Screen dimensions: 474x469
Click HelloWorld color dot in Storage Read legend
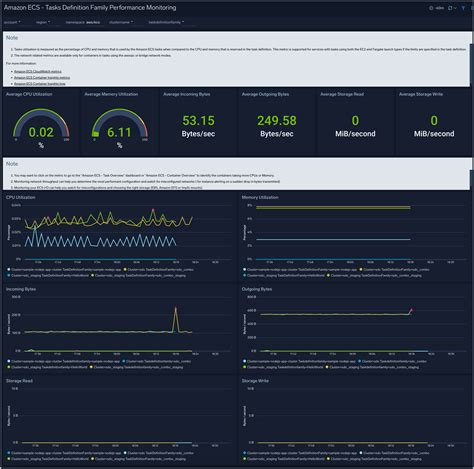pos(9,459)
